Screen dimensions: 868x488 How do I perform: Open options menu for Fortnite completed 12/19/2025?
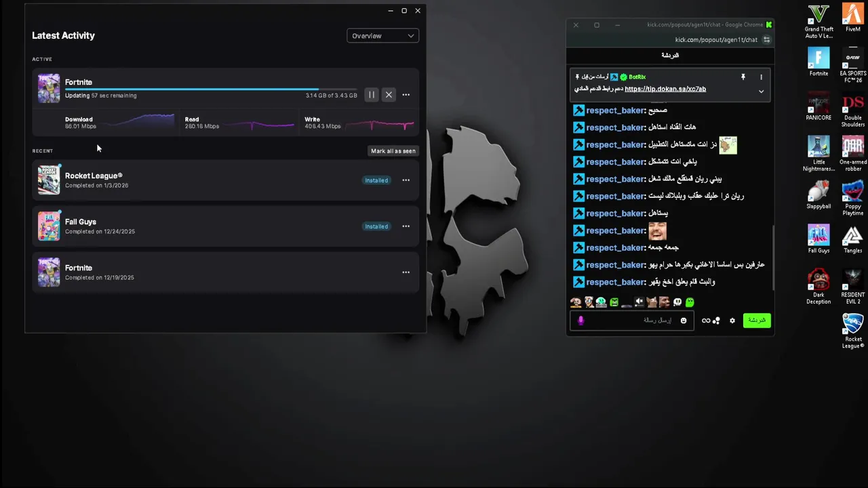point(406,272)
